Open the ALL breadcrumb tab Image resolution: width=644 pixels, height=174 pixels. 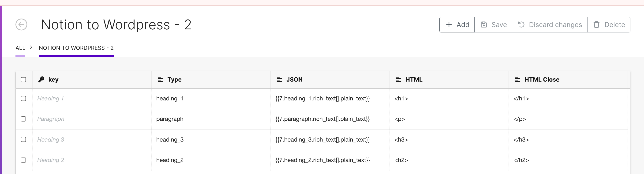pyautogui.click(x=20, y=48)
